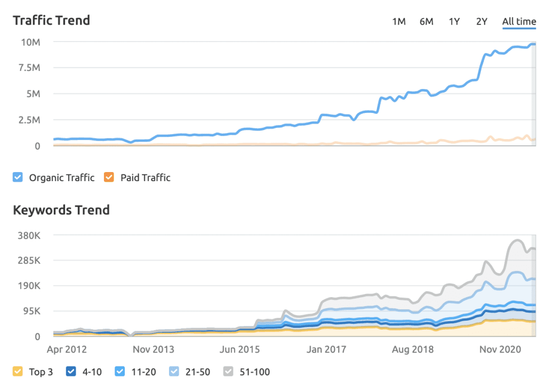
Task: Click the 10M traffic axis label
Action: click(x=30, y=42)
